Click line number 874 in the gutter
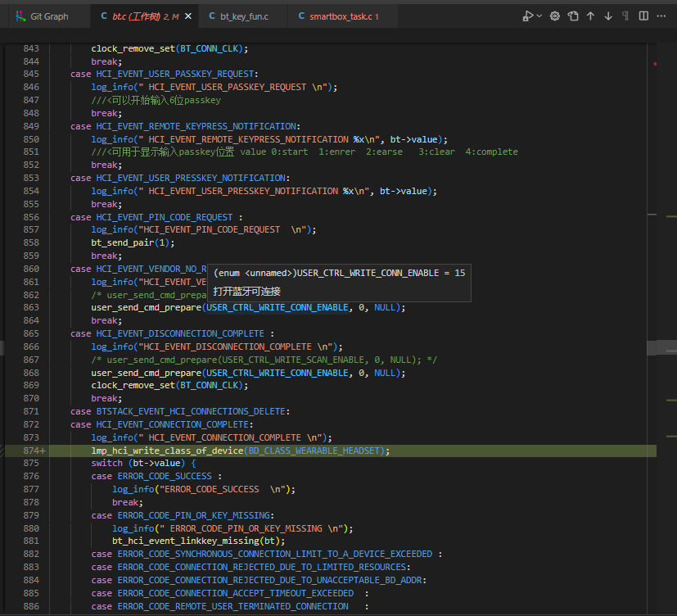Image resolution: width=677 pixels, height=616 pixels. click(x=31, y=451)
